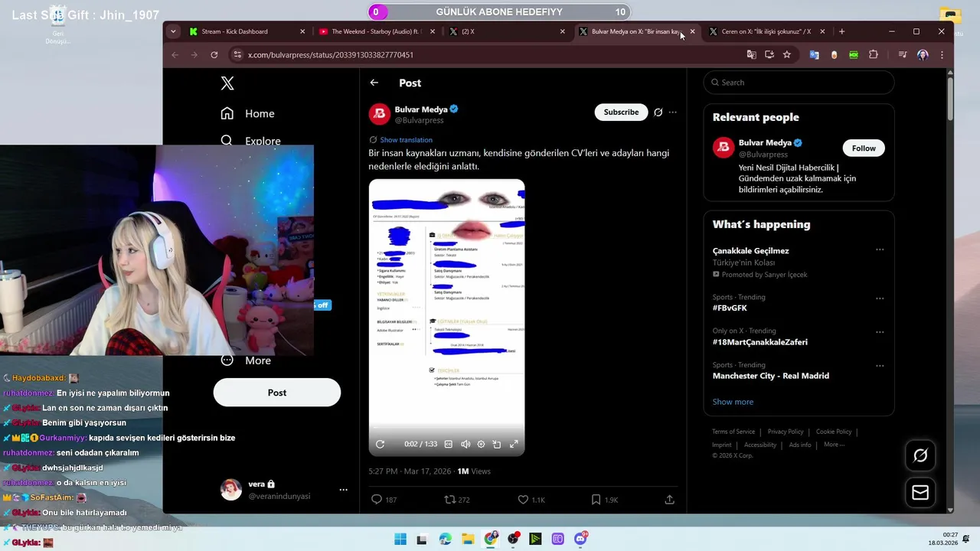
Task: Click the address bar URL
Action: (x=331, y=55)
